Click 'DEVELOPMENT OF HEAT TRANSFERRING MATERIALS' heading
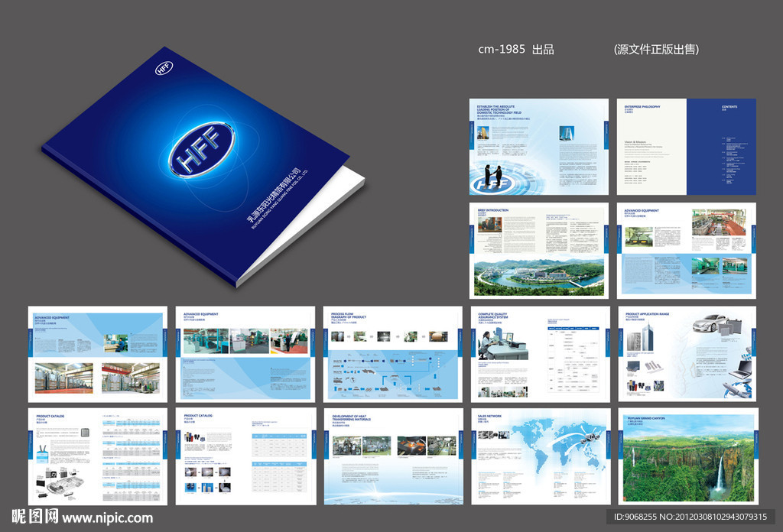This screenshot has height=532, width=783. coord(352,417)
